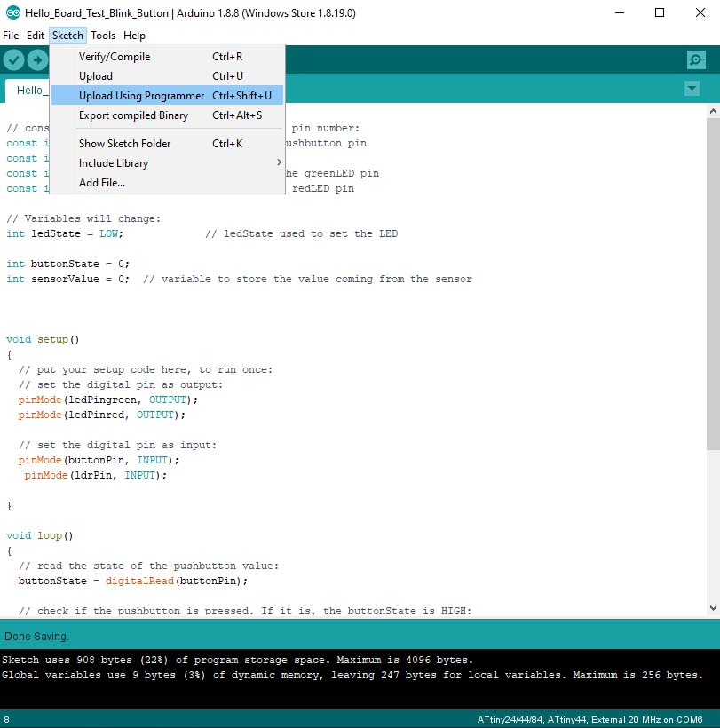Click the Upload arrow toolbar button
This screenshot has width=720, height=728.
(37, 59)
